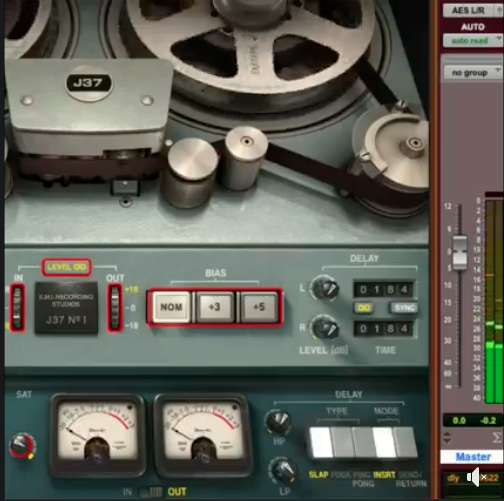Click the tape reel hub
This screenshot has width=504, height=501.
point(252,13)
